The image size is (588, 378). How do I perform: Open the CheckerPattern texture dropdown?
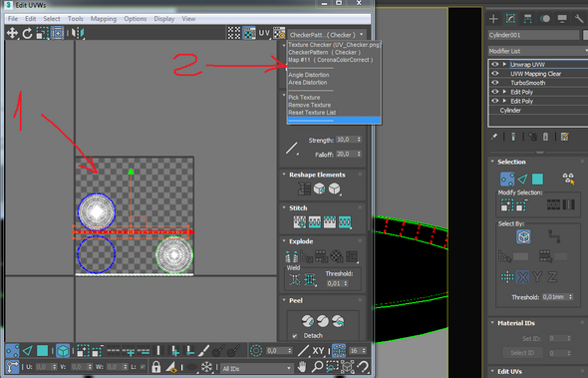pos(327,35)
